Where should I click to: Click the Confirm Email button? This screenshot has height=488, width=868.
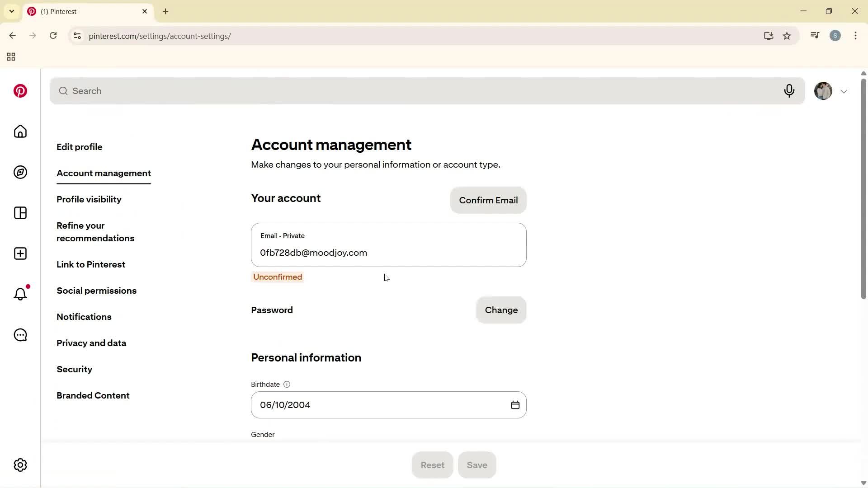pyautogui.click(x=488, y=200)
